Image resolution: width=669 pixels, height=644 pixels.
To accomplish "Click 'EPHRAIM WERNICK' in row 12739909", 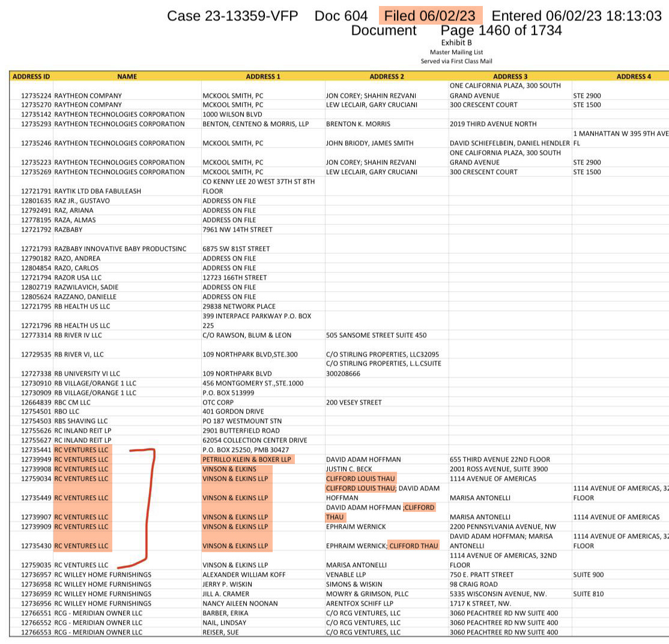I will [x=356, y=527].
